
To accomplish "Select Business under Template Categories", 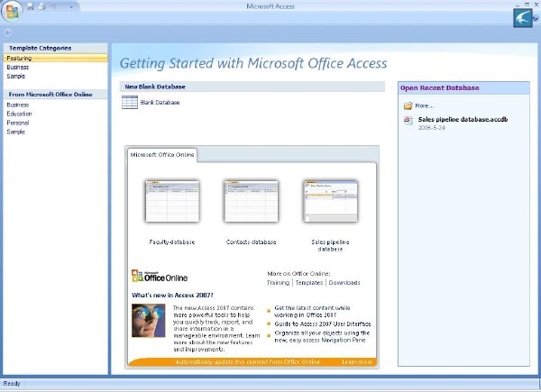I will coord(18,68).
